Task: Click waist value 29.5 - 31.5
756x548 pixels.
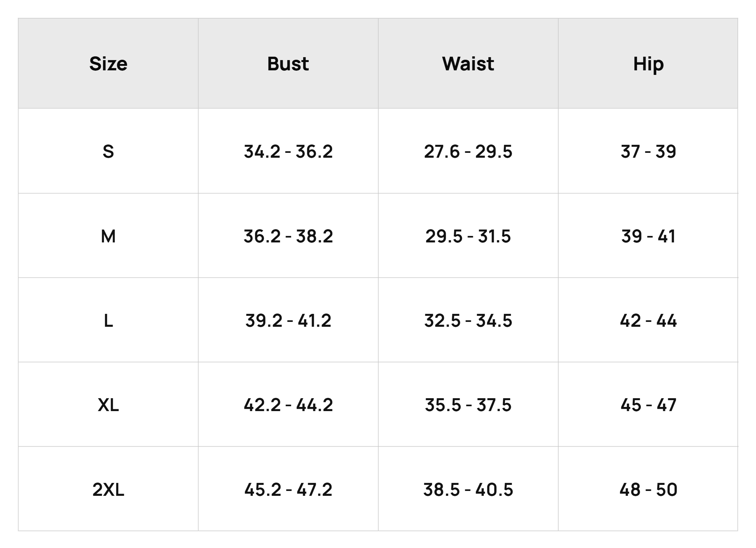Action: pyautogui.click(x=468, y=236)
